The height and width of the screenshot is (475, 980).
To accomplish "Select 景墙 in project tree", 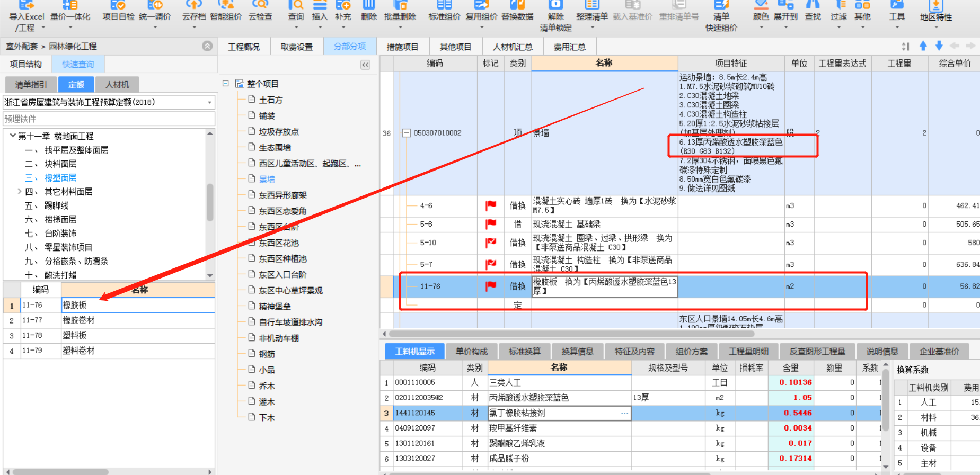I will tap(267, 179).
